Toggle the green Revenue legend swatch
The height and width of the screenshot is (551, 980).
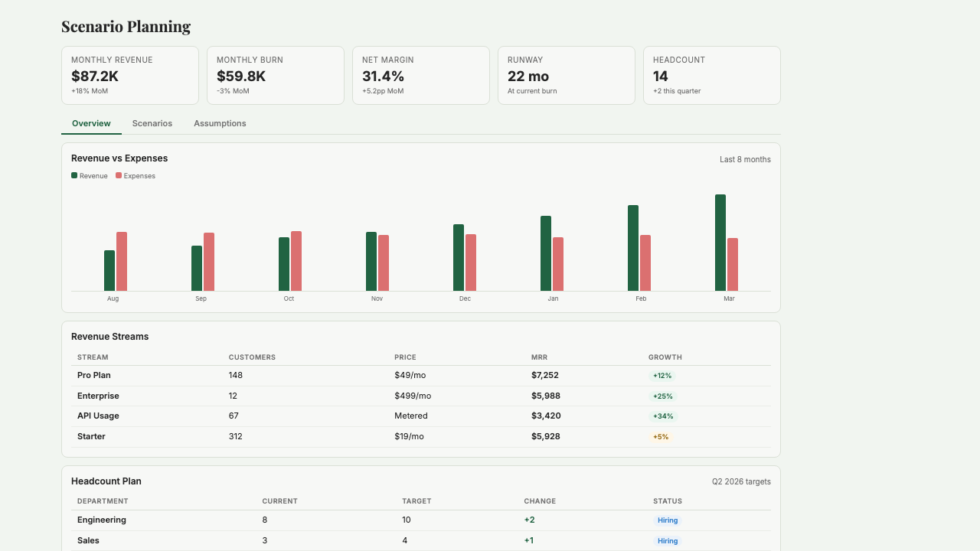coord(74,176)
